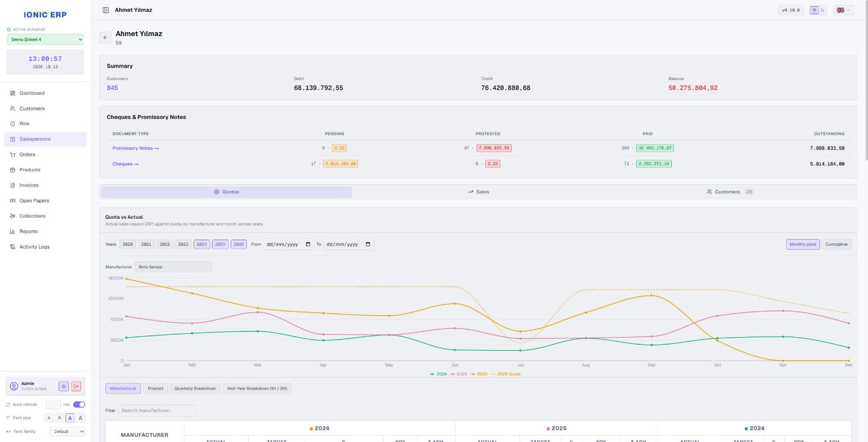Click the admin settings gear icon

[x=64, y=386]
